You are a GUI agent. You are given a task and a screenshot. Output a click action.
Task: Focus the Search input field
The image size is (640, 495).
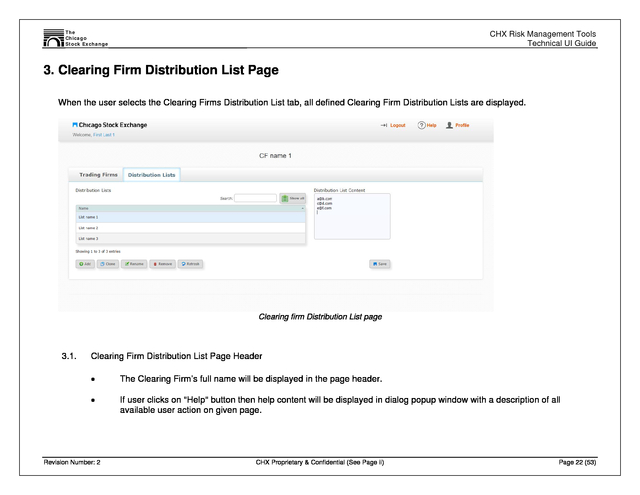point(255,198)
